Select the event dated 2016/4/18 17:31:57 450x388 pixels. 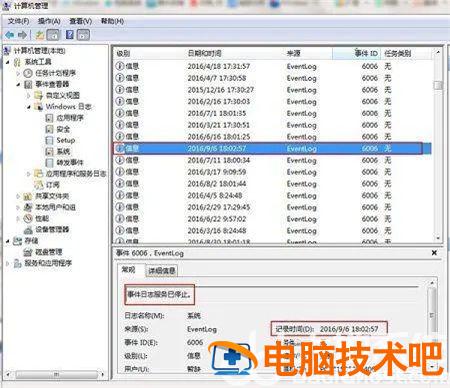click(x=273, y=66)
